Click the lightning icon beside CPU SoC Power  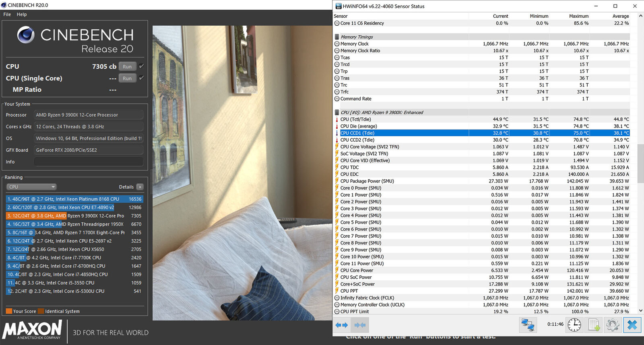pos(337,277)
